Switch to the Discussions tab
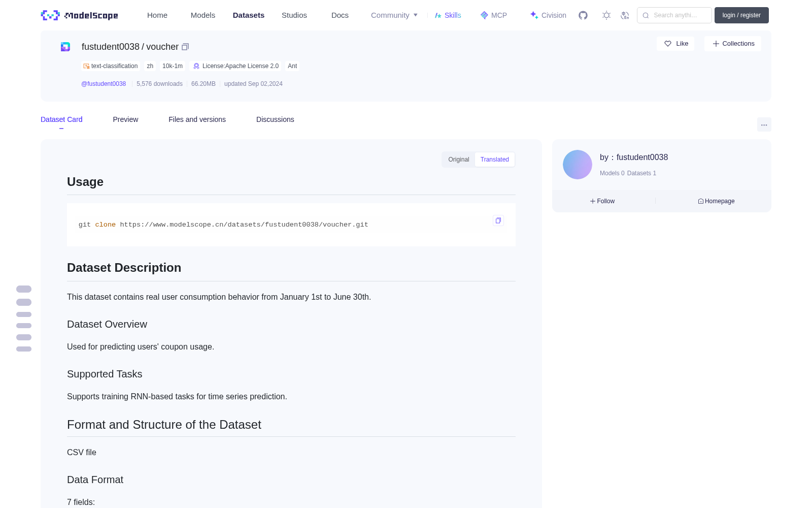Image resolution: width=812 pixels, height=508 pixels. click(x=275, y=119)
